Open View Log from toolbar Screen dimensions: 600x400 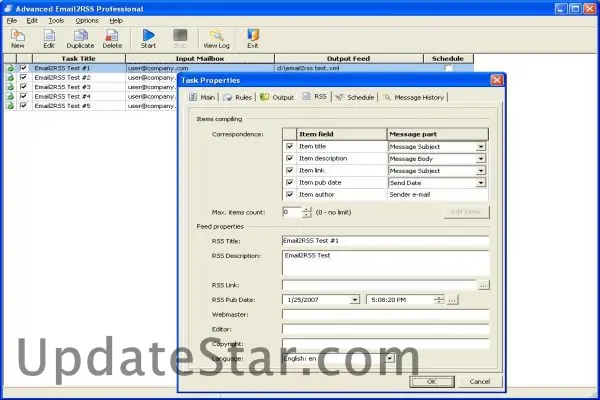(216, 39)
